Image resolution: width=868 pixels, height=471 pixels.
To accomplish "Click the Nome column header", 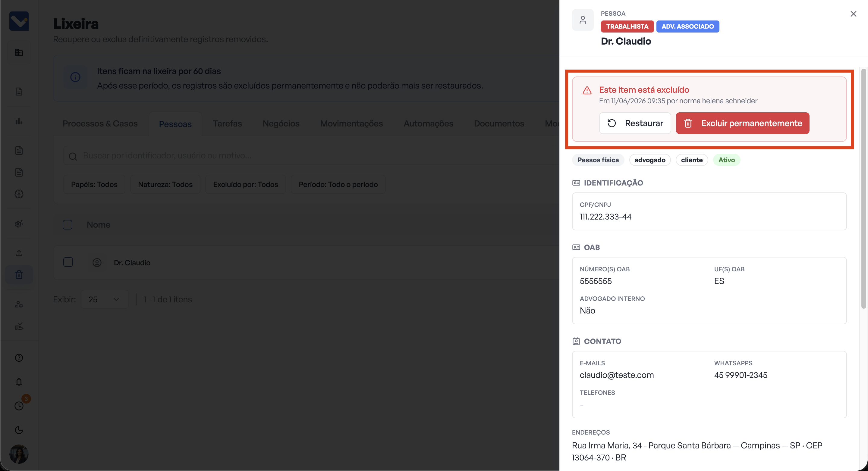I will pyautogui.click(x=98, y=225).
